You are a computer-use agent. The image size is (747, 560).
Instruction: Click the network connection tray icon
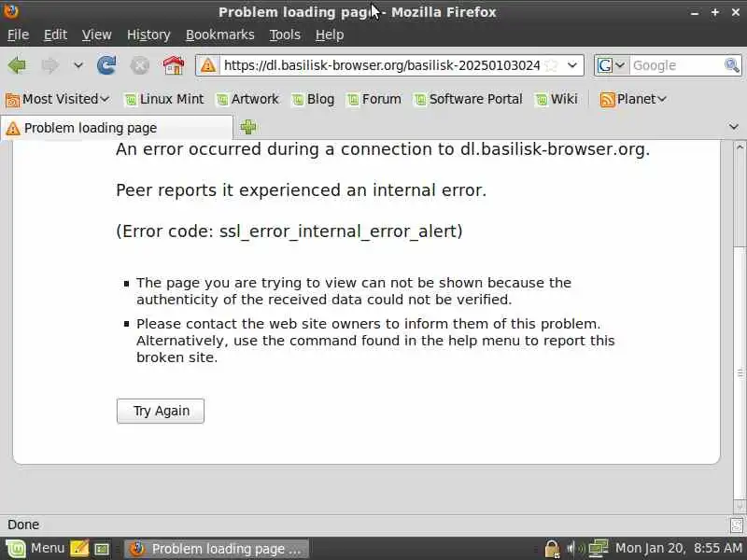tap(599, 549)
